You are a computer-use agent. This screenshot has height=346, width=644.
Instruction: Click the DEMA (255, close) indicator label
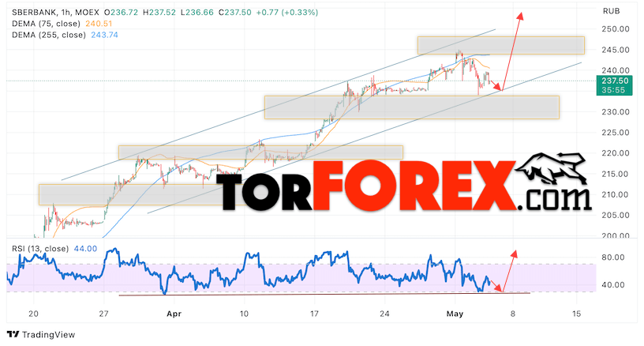49,35
